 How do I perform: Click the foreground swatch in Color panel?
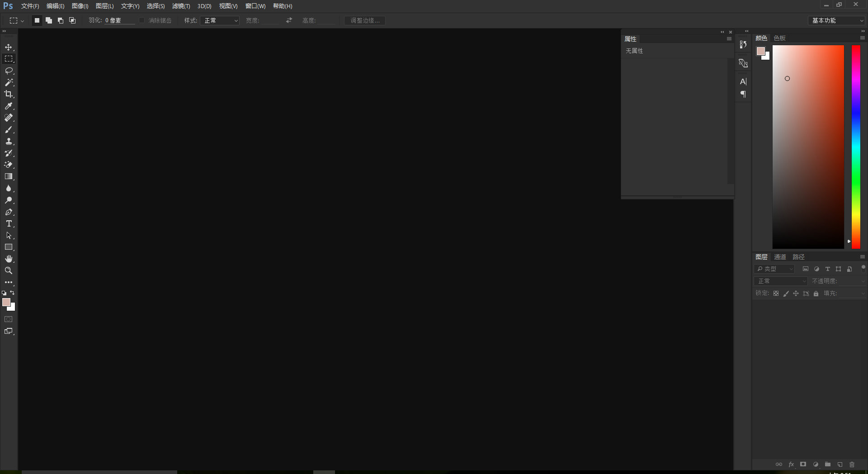coord(761,51)
